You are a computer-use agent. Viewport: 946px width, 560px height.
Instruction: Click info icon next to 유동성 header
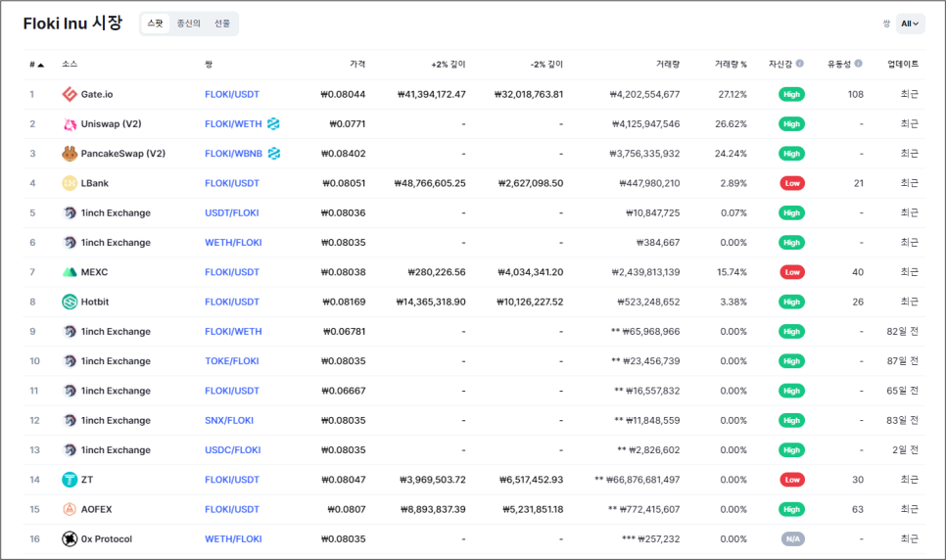click(859, 64)
